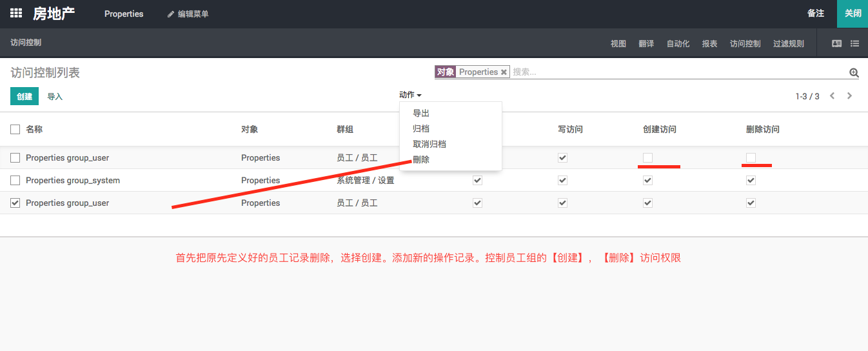Open the 过滤规则 toolbar item
The image size is (868, 351).
[x=788, y=44]
